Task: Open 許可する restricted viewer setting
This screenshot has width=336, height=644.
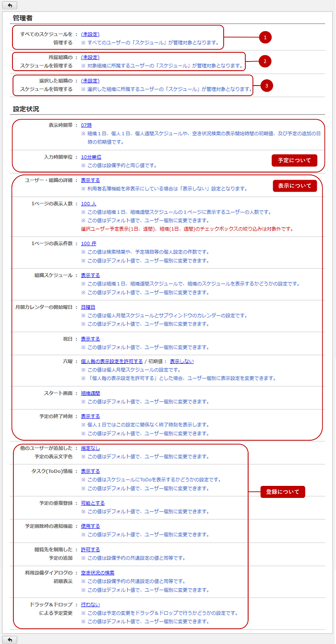Action: point(90,549)
